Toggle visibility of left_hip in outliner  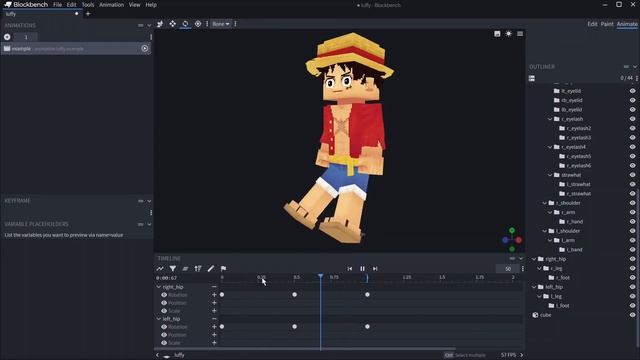[633, 287]
